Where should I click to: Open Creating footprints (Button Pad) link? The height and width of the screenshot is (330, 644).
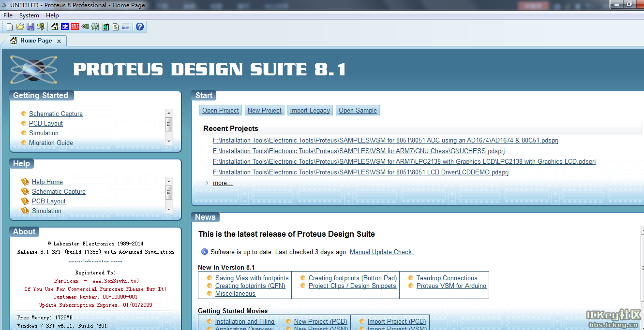tap(353, 278)
